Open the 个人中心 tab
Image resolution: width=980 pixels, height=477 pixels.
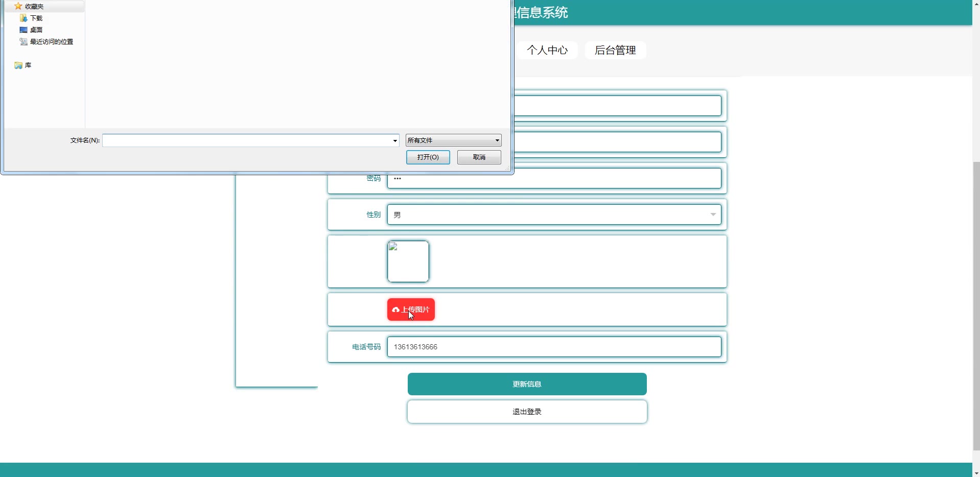(x=547, y=50)
